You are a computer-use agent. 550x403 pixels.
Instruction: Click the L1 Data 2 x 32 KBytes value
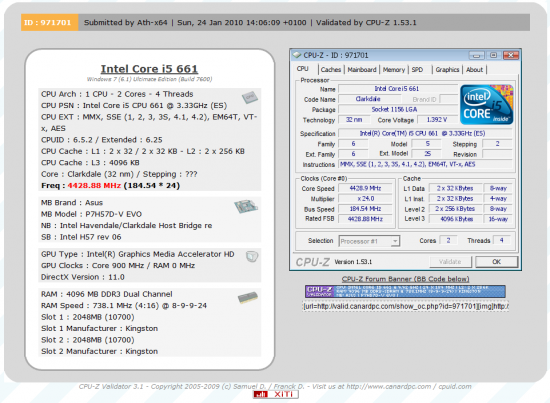[455, 188]
